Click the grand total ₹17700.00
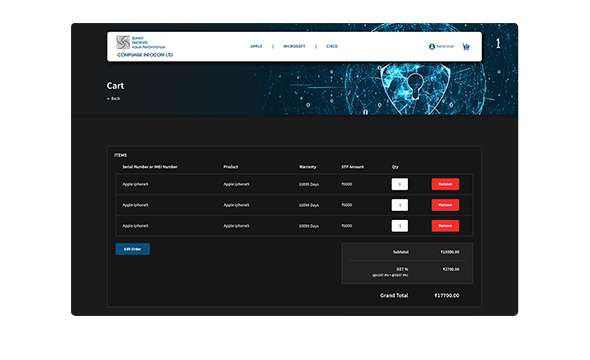Screen dimensions: 590x360 point(447,296)
